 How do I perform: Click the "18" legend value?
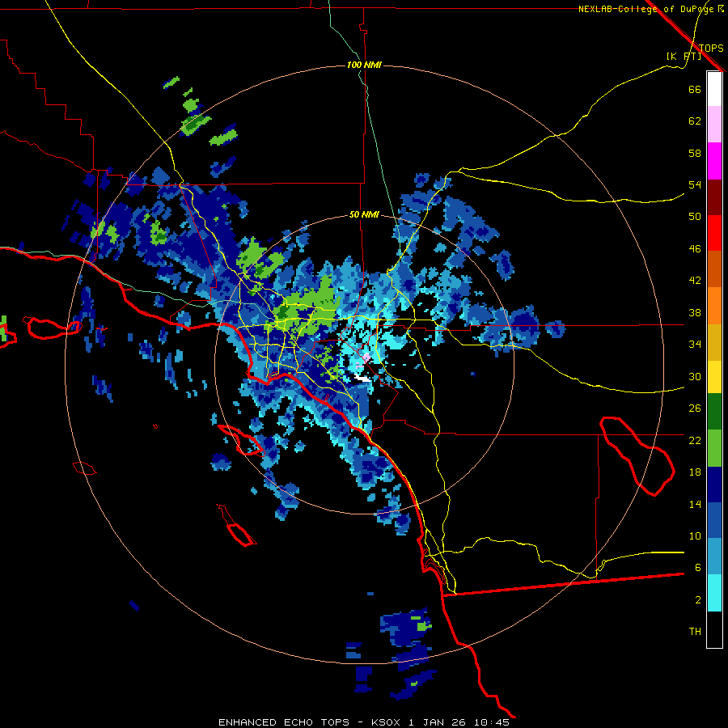pos(695,472)
